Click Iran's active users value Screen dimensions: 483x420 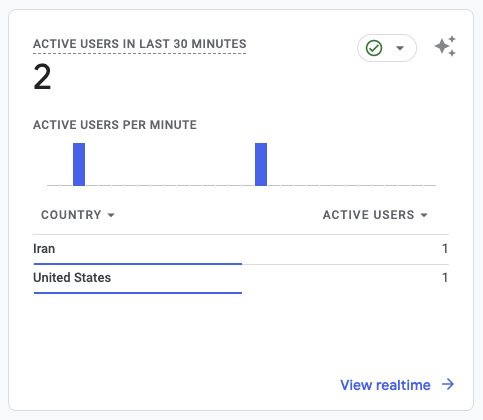[x=445, y=249]
